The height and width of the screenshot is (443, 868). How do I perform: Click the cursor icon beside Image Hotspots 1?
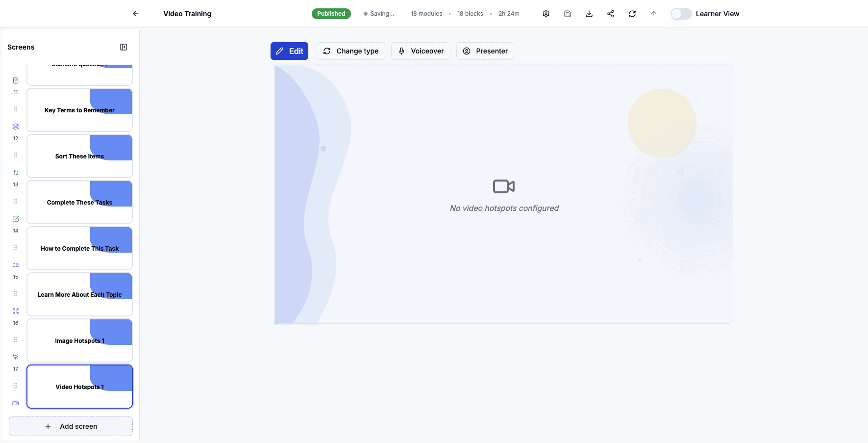pyautogui.click(x=15, y=357)
